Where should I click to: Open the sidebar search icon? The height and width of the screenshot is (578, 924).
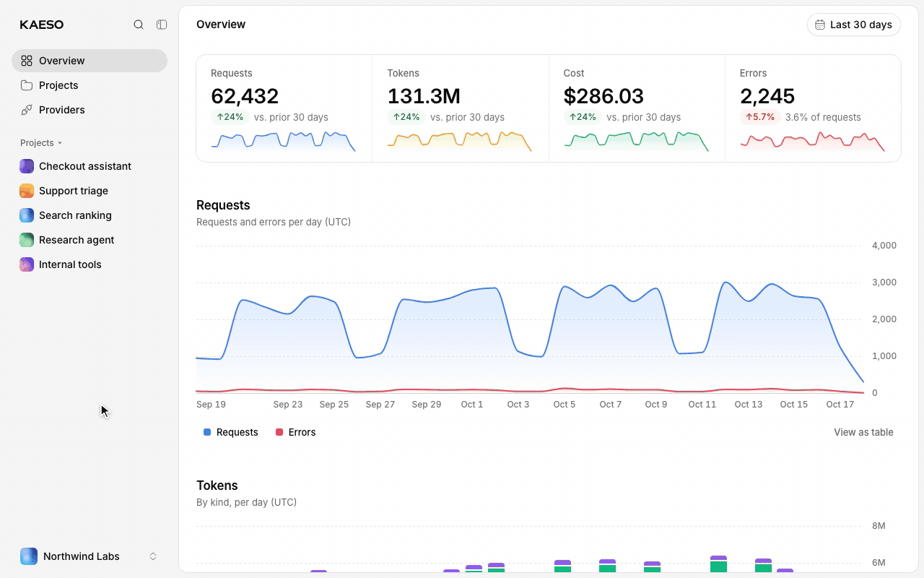pyautogui.click(x=139, y=25)
